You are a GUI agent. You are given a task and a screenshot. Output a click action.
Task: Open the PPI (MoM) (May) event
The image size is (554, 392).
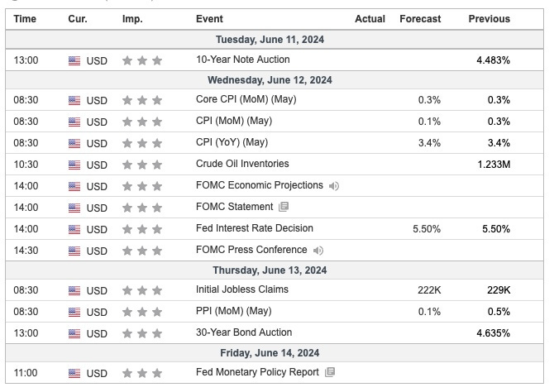coord(233,311)
